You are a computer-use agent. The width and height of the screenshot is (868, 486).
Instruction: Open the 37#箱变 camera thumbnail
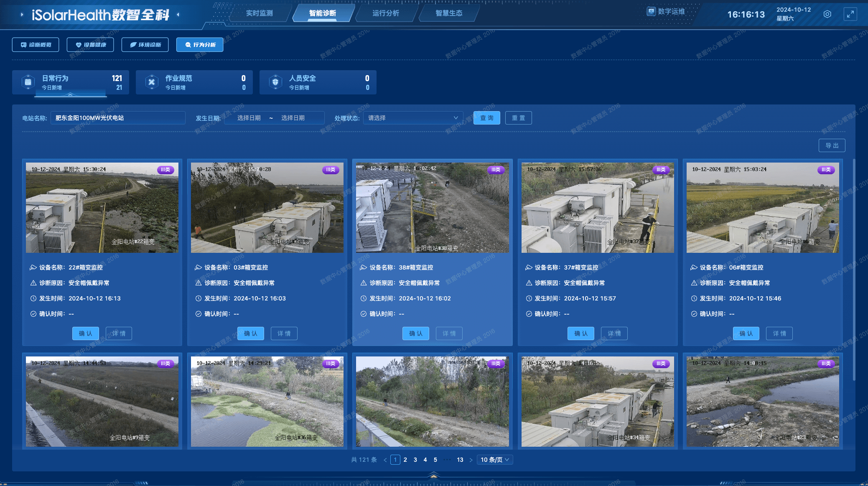pos(597,208)
